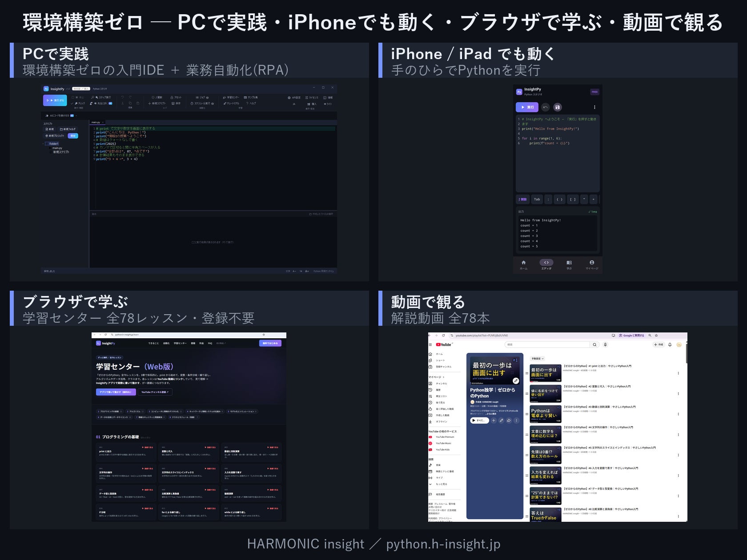
Task: Tap the function (関数) shortcut key in the iPhone app
Action: [x=522, y=200]
